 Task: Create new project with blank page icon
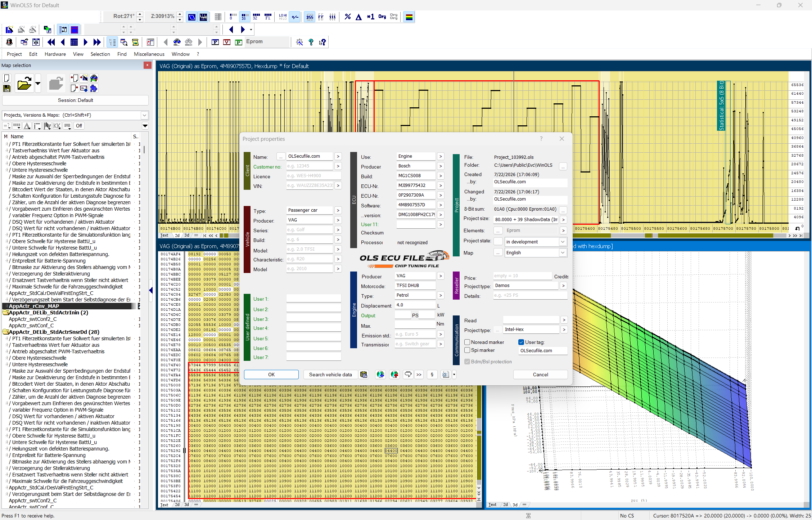pyautogui.click(x=6, y=78)
